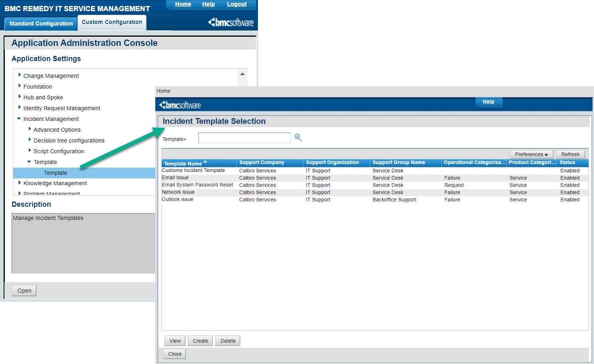594x364 pixels.
Task: Expand the Knowledge Management node
Action: [19, 182]
